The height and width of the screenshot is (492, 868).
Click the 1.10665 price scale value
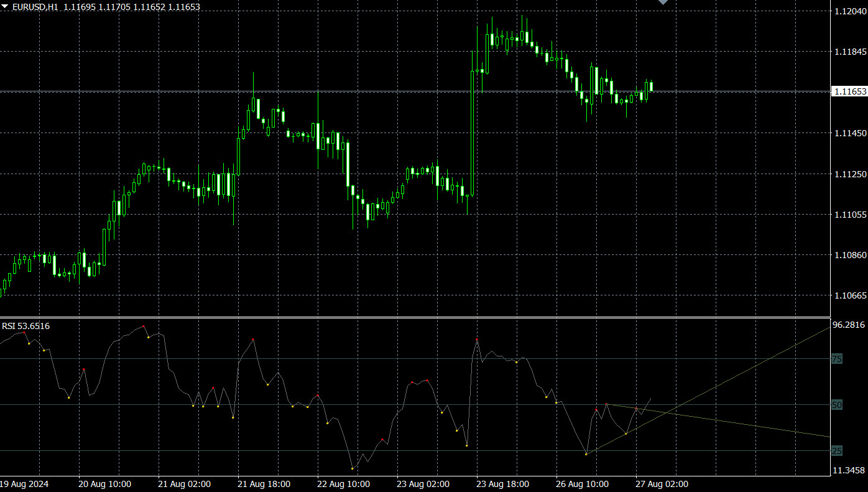(849, 296)
